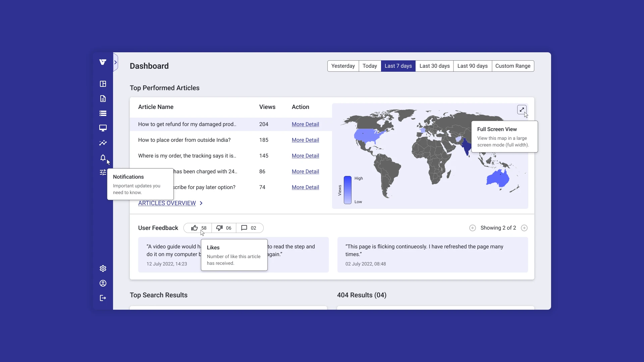
Task: Expand the collapsed sidebar with chevron
Action: pyautogui.click(x=115, y=62)
